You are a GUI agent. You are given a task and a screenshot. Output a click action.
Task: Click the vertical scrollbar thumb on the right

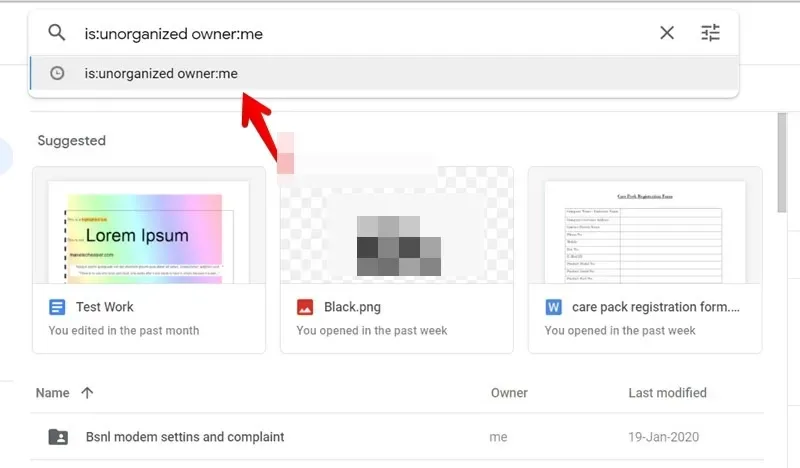782,162
